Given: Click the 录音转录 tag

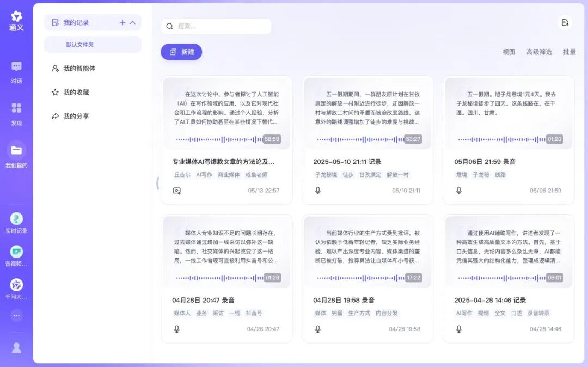Looking at the screenshot, I should [538, 313].
